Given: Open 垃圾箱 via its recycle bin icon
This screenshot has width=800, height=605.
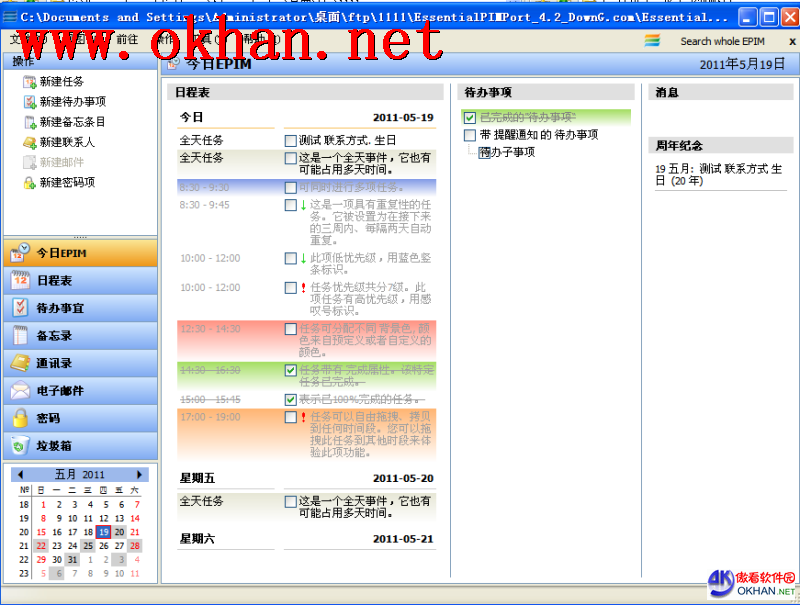Looking at the screenshot, I should coord(20,445).
